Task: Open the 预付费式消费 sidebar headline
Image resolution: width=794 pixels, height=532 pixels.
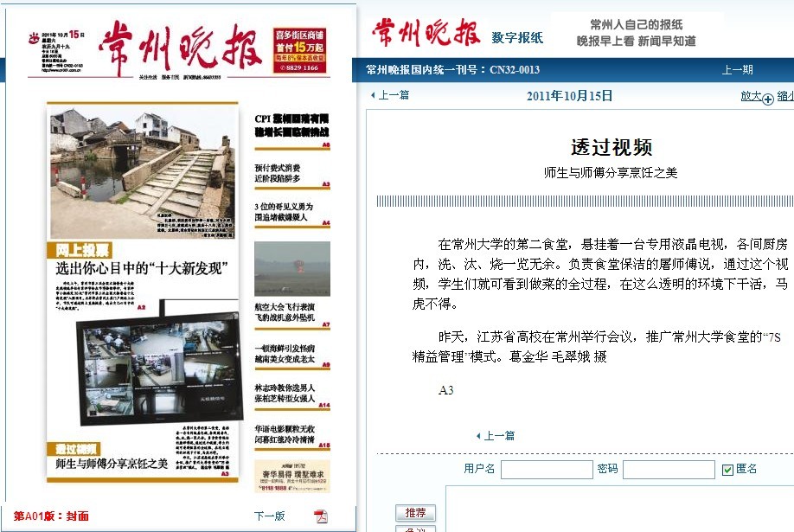Action: point(279,173)
